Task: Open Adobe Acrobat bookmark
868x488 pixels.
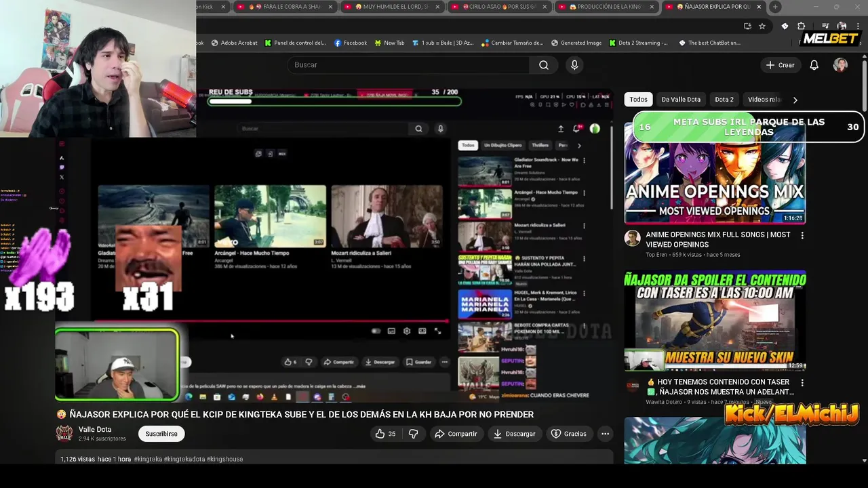Action: click(235, 43)
